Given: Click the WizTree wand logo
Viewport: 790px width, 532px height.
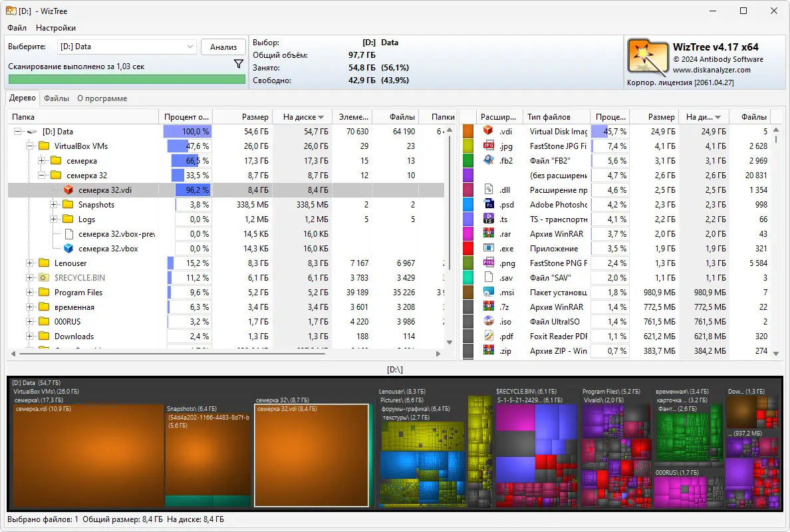Looking at the screenshot, I should pos(648,58).
